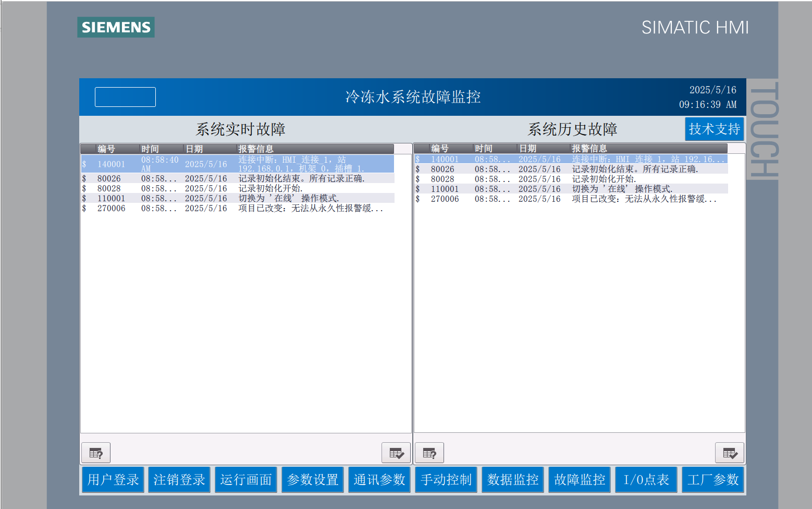The width and height of the screenshot is (812, 509).
Task: Open the I/O点表 point table
Action: pos(646,479)
